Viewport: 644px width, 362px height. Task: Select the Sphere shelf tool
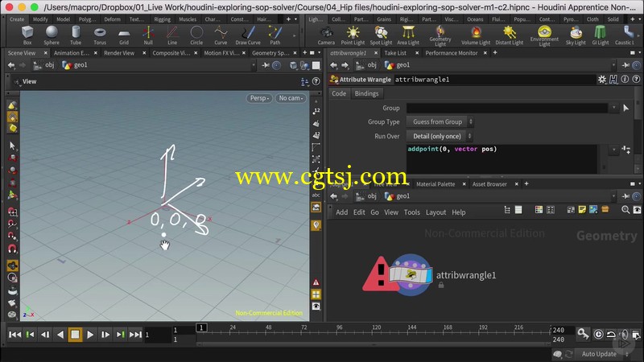coord(52,35)
